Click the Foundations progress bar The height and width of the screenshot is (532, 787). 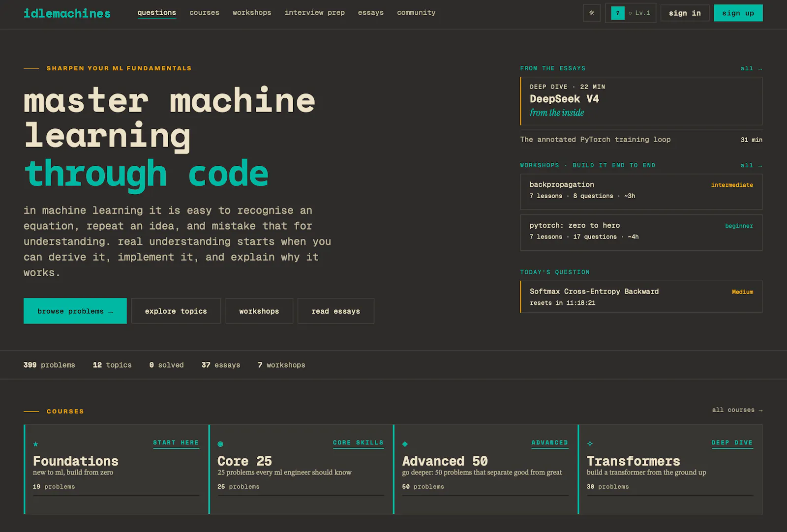coord(116,496)
